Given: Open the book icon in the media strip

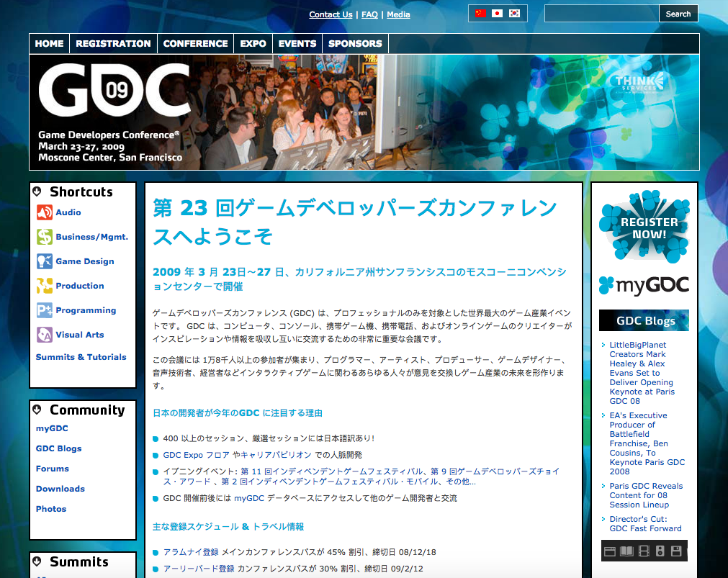Looking at the screenshot, I should tap(626, 551).
